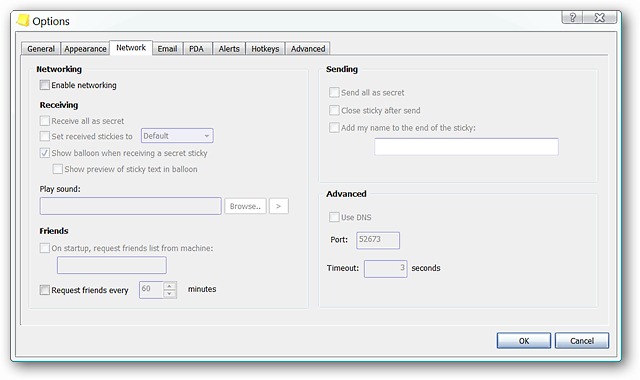Toggle Send all as secret

pyautogui.click(x=334, y=92)
